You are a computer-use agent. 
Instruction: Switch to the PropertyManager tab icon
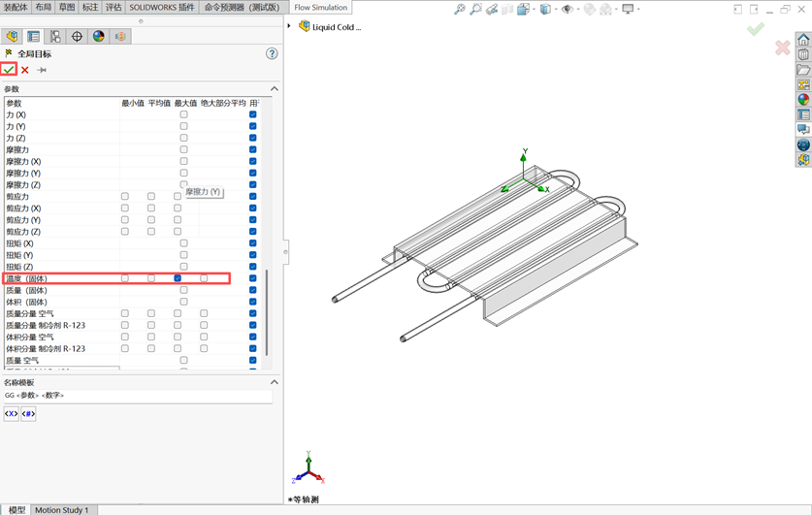point(34,36)
